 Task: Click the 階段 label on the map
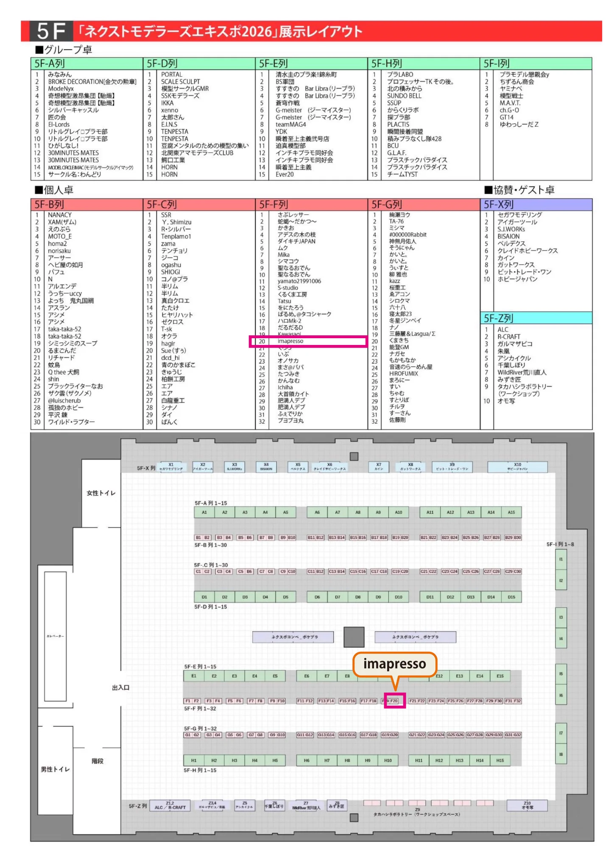(x=98, y=761)
